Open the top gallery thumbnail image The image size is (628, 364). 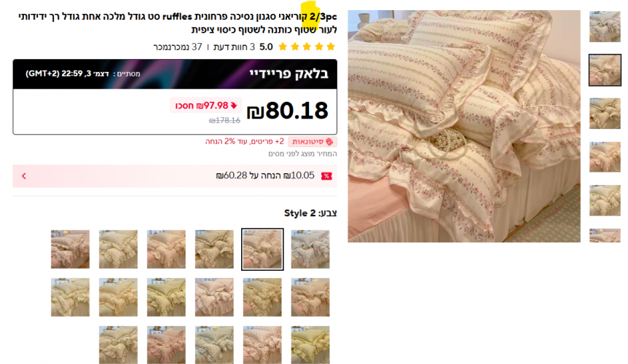click(605, 27)
